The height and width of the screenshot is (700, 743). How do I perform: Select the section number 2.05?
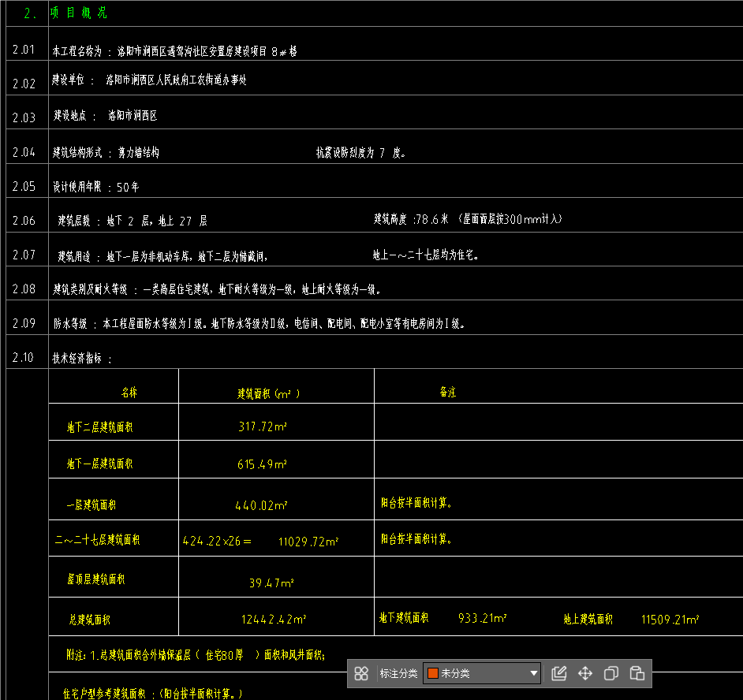[24, 187]
